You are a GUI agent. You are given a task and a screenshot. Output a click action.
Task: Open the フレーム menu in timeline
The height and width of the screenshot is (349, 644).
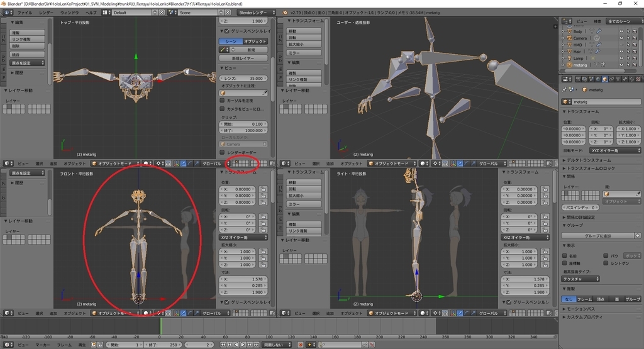[x=64, y=345]
